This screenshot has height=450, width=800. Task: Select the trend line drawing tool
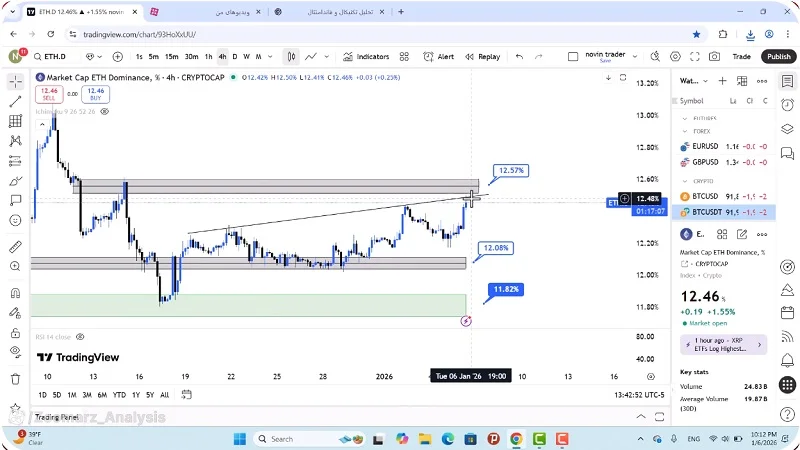(x=15, y=101)
